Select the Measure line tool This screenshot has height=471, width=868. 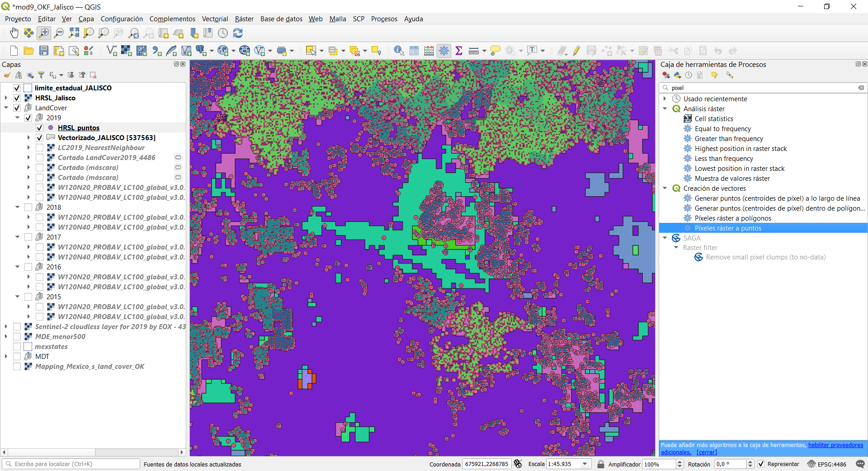[x=474, y=51]
